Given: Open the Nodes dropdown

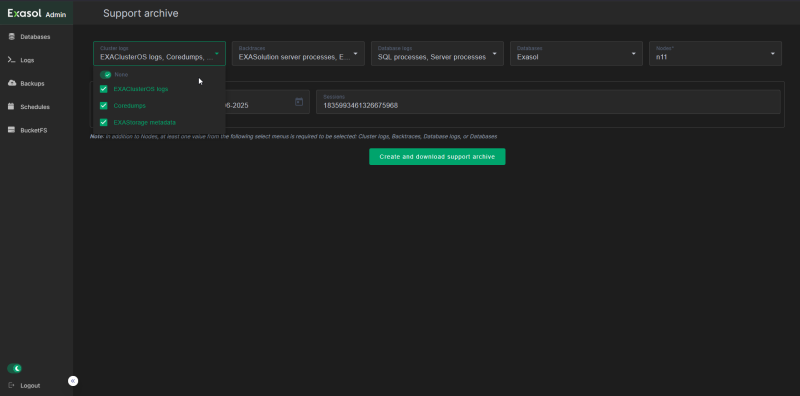Looking at the screenshot, I should [715, 54].
